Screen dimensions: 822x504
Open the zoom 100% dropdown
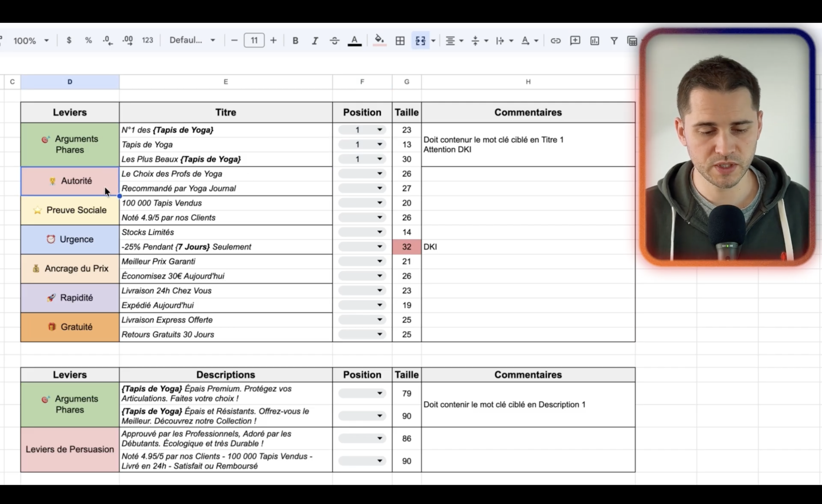[31, 41]
